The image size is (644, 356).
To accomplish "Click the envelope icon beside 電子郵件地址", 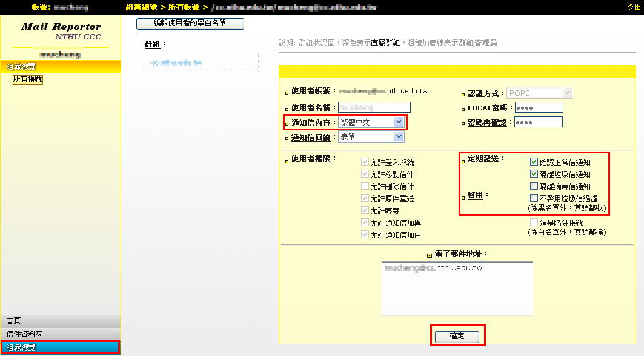I will point(430,255).
